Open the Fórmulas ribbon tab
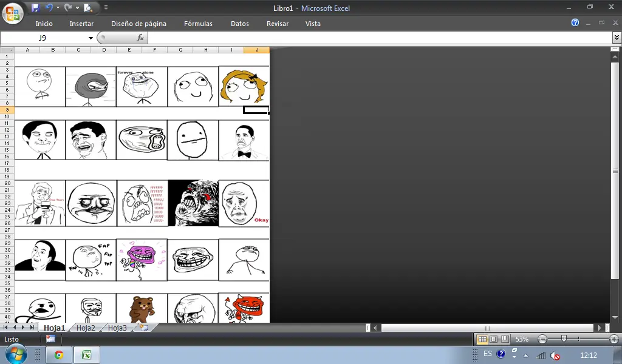Screen dimensions: 622x364 (x=198, y=24)
